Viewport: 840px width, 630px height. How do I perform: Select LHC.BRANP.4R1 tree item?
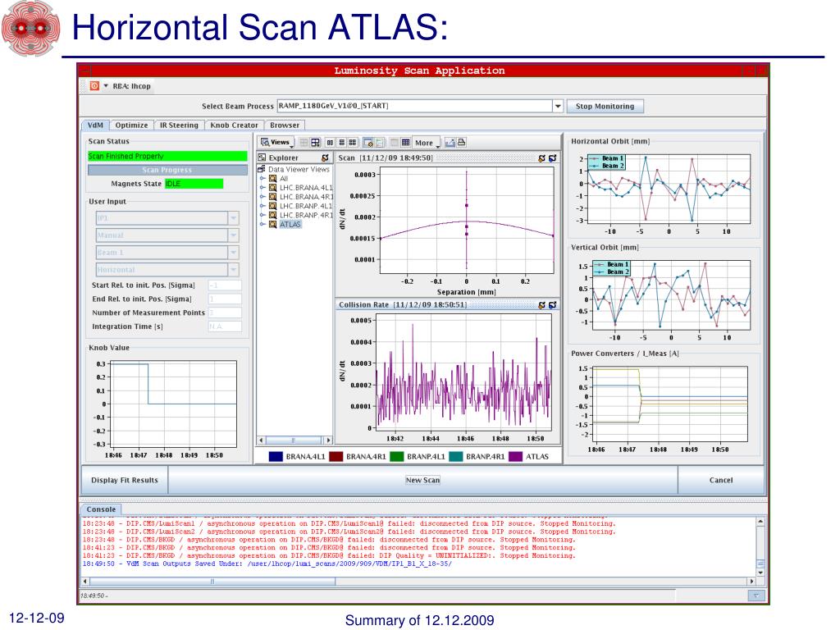[306, 215]
